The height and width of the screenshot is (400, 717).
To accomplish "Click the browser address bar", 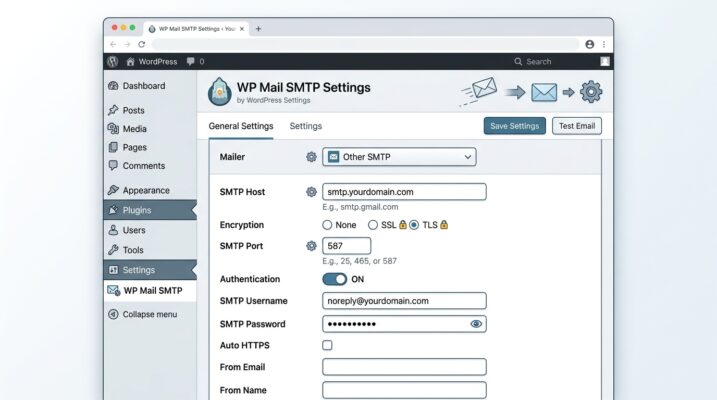I will point(366,44).
